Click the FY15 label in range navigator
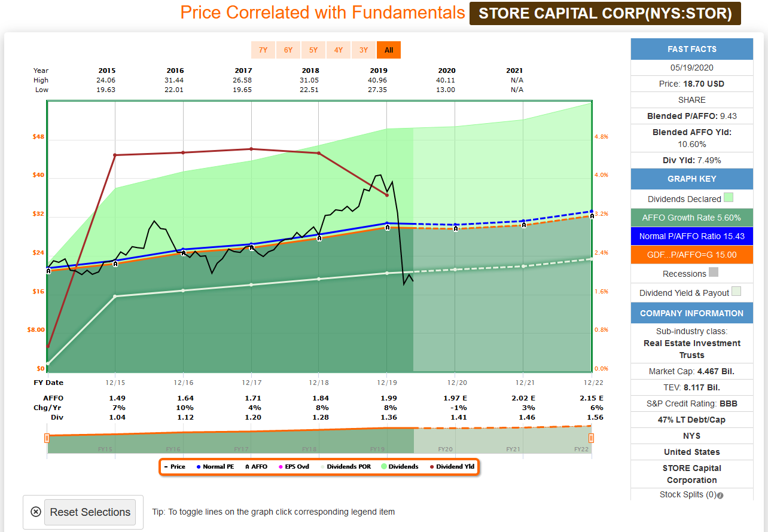 [x=105, y=449]
